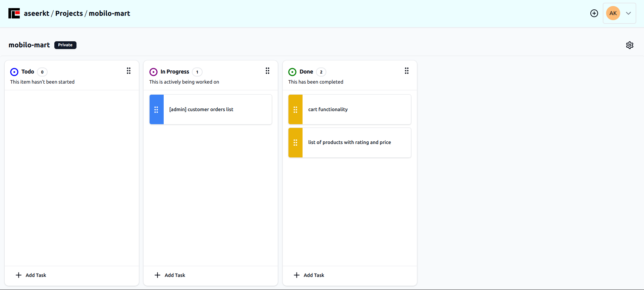
Task: Click "This has been completed" description
Action: [x=316, y=82]
